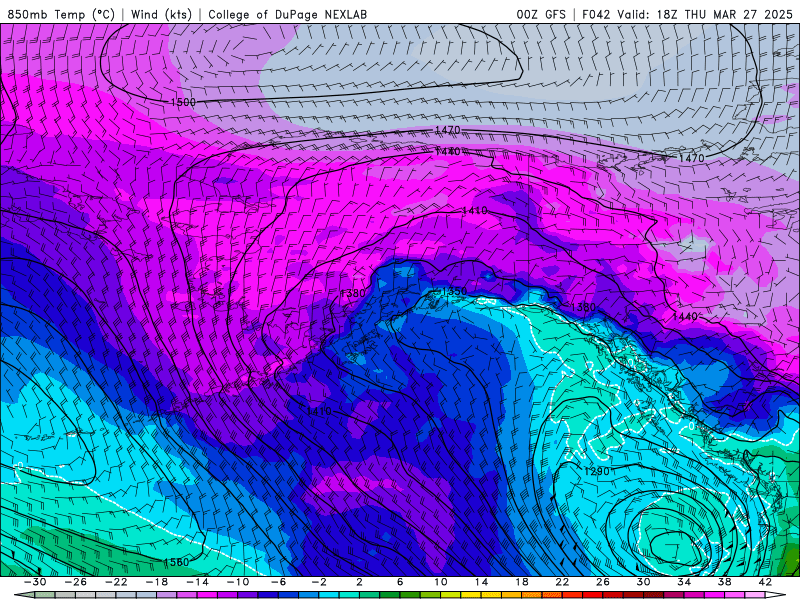Click the positive 2 color bar label
800x600 pixels.
point(359,582)
